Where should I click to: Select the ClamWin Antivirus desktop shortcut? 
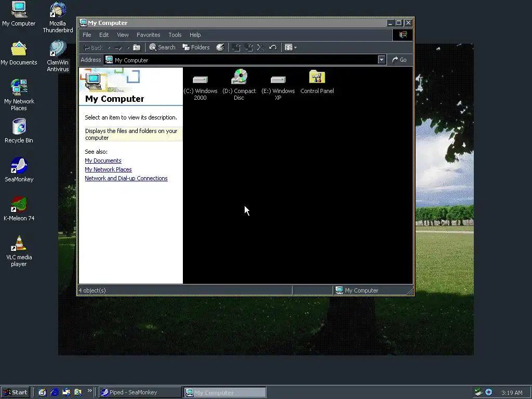coord(58,56)
